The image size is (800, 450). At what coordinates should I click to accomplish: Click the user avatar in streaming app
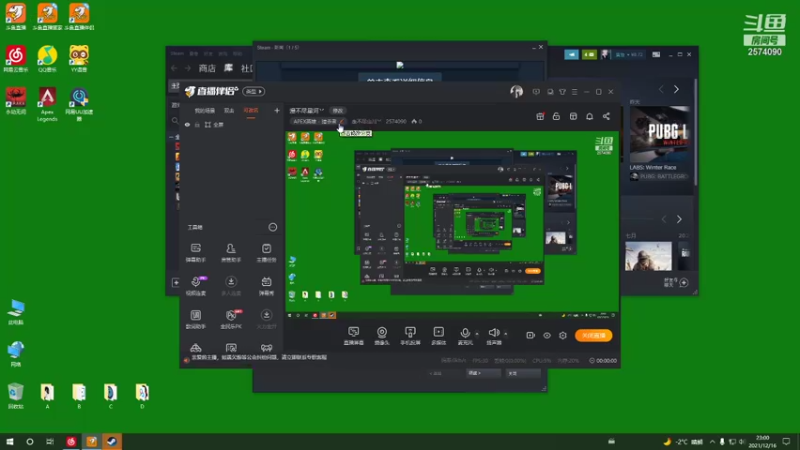coord(516,91)
